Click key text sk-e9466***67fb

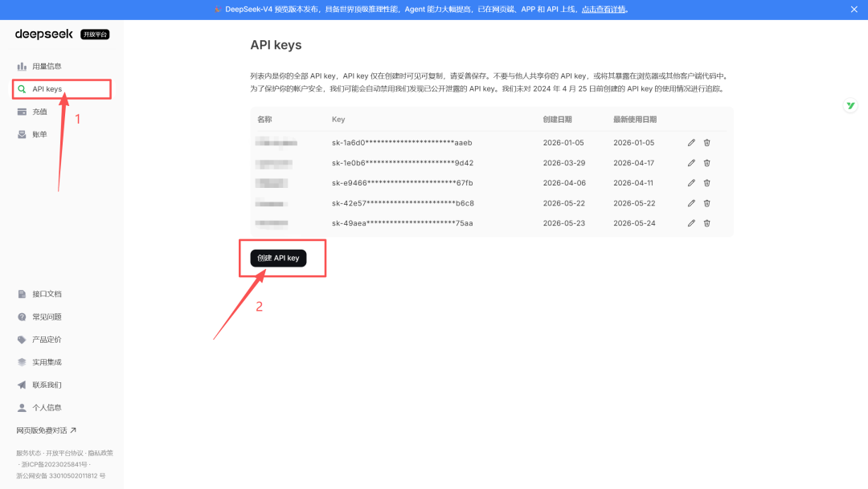pos(403,183)
